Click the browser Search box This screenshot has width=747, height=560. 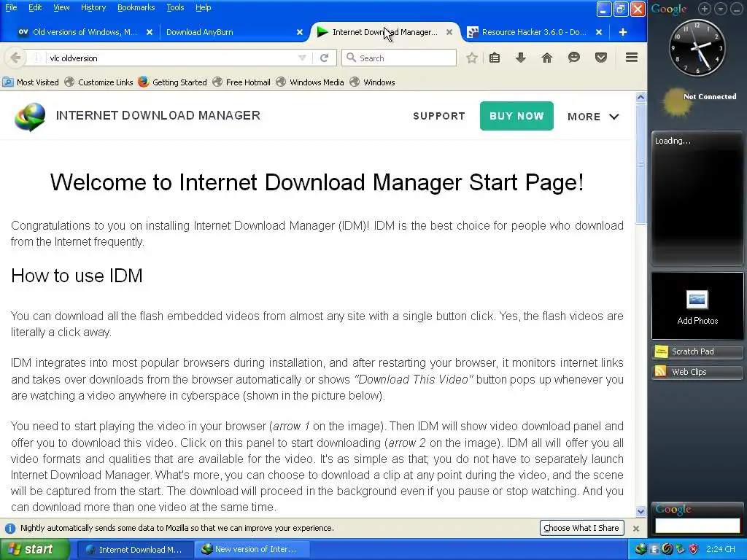coord(399,58)
